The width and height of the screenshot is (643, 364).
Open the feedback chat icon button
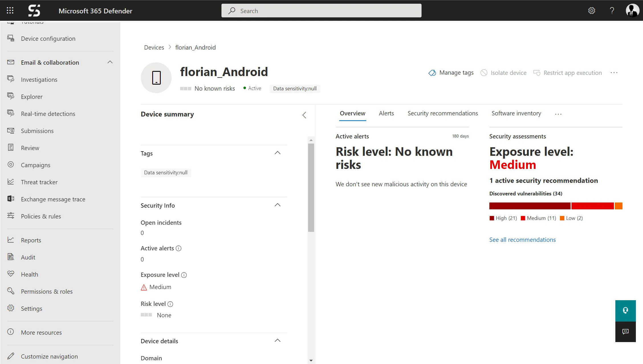point(625,332)
